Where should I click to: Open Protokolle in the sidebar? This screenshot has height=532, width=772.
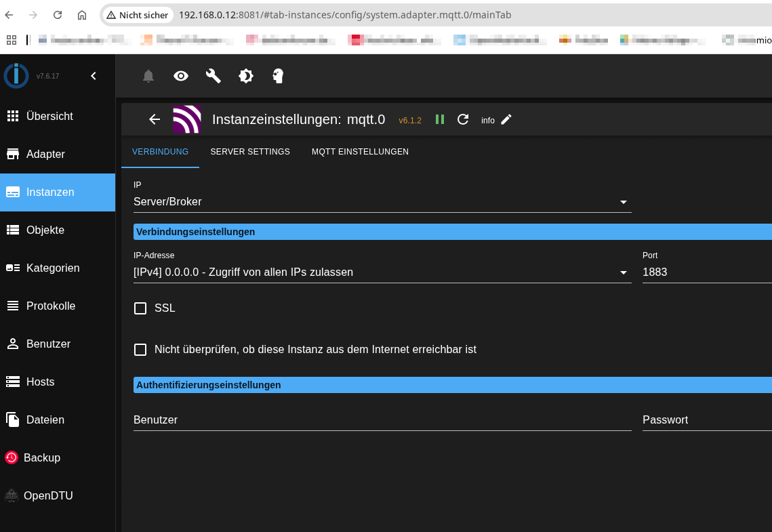tap(58, 306)
